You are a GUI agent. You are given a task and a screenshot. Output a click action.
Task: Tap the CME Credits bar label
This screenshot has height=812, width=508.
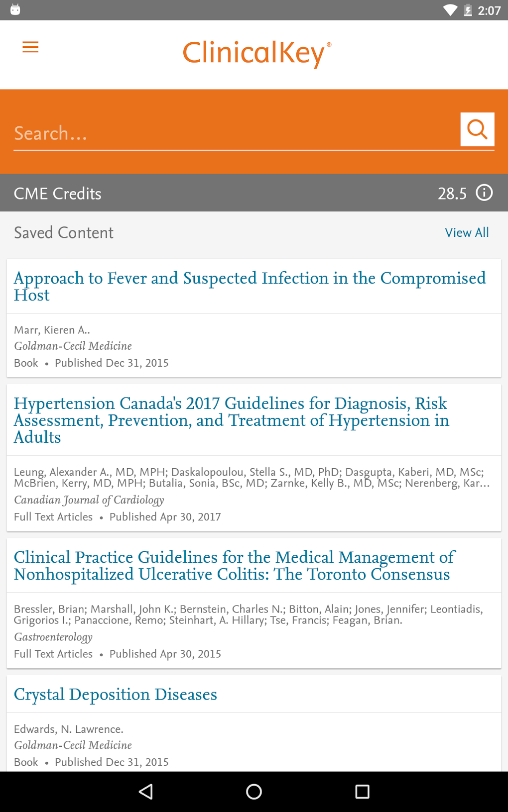(58, 194)
